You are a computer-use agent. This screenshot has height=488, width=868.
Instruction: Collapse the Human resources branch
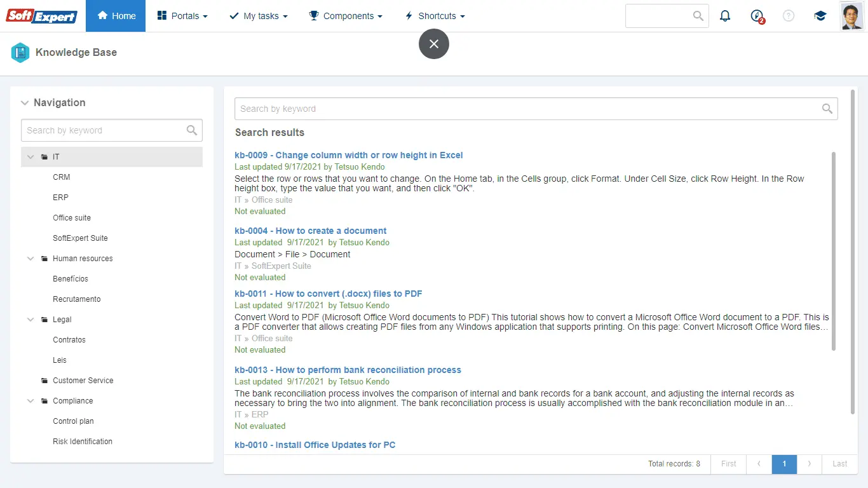(30, 258)
